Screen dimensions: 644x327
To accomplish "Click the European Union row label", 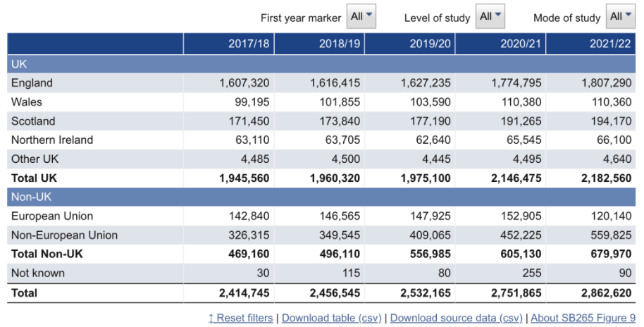I will tap(52, 216).
